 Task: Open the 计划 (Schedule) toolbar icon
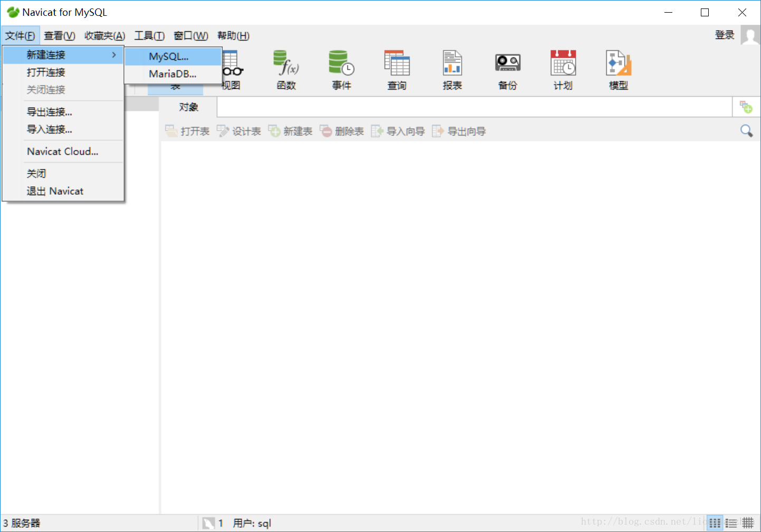(x=563, y=70)
